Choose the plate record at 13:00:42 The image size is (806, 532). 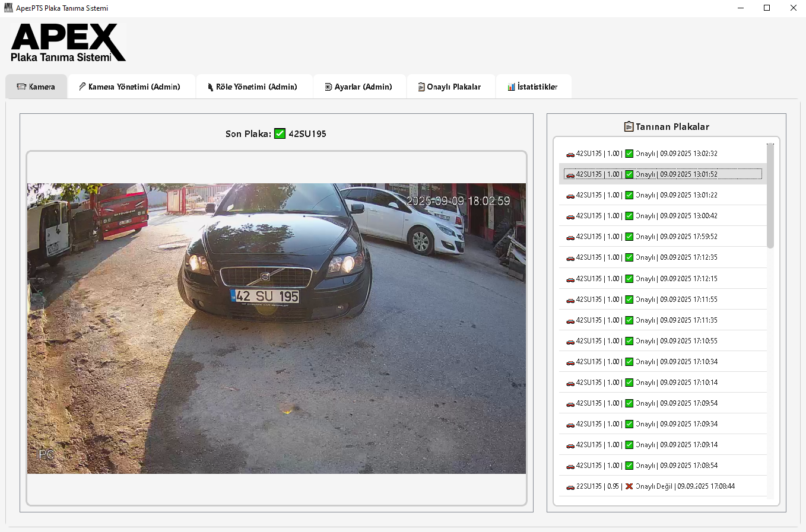point(662,215)
